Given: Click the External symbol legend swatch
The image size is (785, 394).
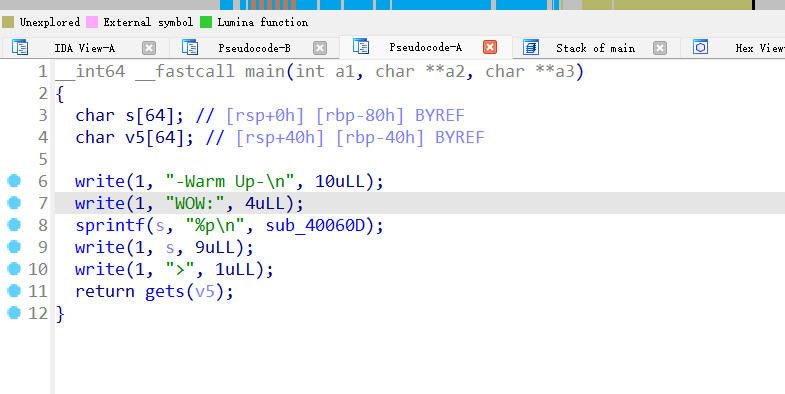Looking at the screenshot, I should coord(92,22).
